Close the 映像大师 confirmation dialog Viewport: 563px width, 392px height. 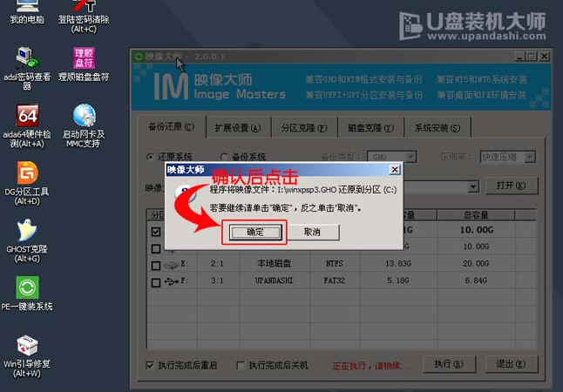(395, 170)
